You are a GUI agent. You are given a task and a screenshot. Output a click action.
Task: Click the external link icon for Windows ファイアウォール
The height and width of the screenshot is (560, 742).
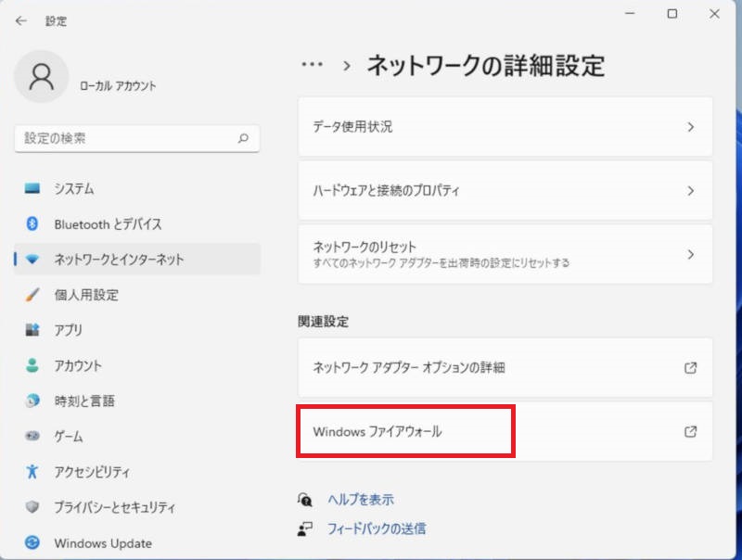click(x=690, y=431)
